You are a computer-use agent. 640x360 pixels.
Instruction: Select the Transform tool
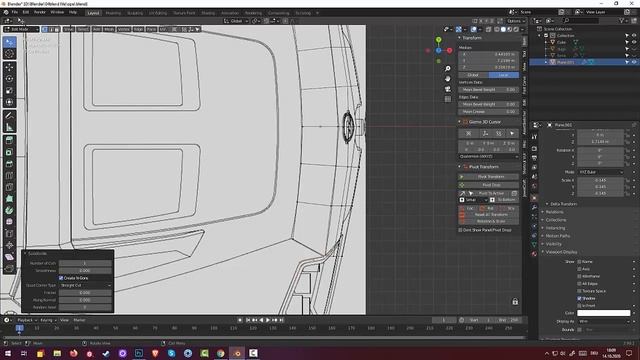click(x=9, y=102)
